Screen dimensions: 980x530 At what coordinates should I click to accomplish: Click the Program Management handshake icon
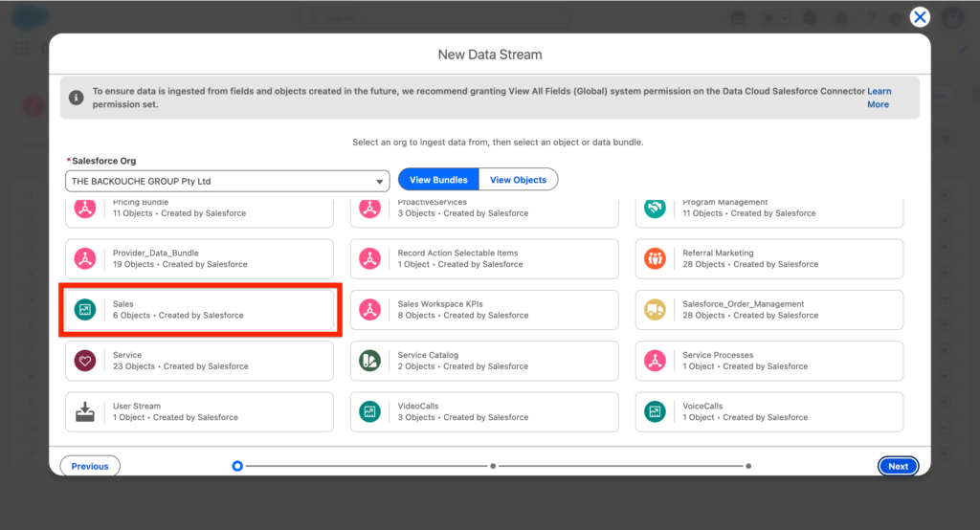655,208
